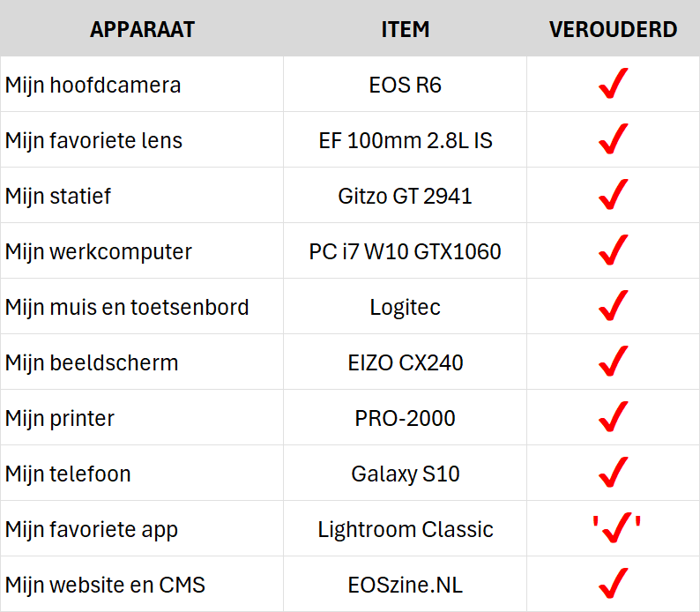Click the APPARAAT column header
Viewport: 700px width, 612px height.
click(142, 29)
